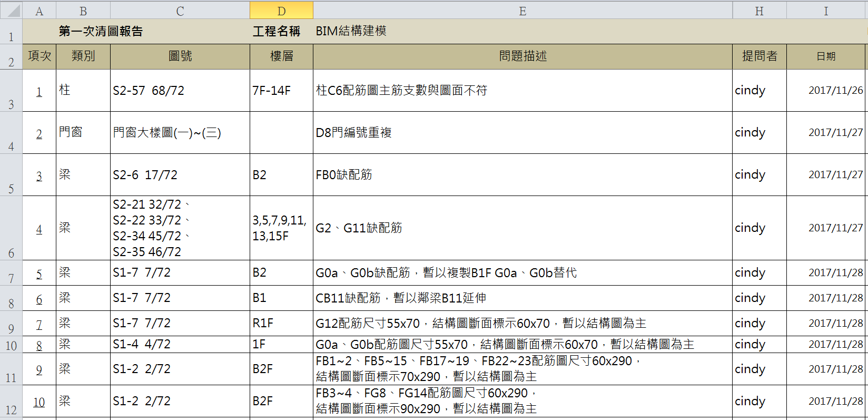The width and height of the screenshot is (868, 420).
Task: Select column D header
Action: point(281,11)
